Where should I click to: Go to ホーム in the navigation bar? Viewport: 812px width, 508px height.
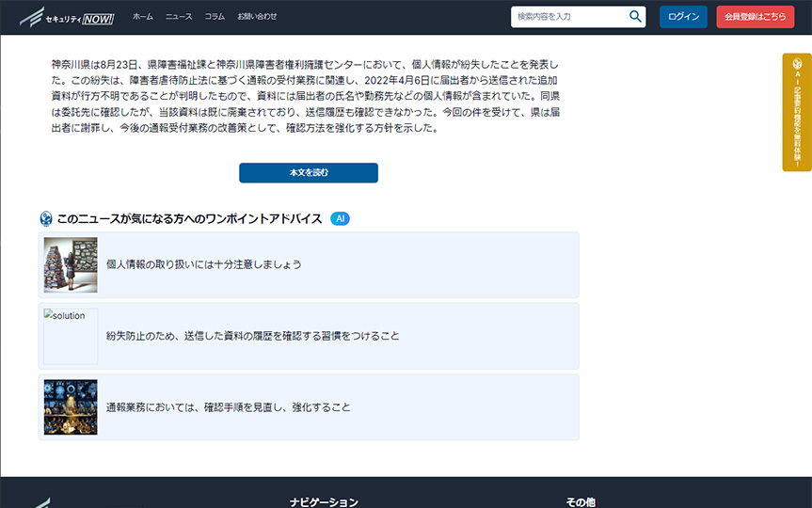click(x=143, y=17)
